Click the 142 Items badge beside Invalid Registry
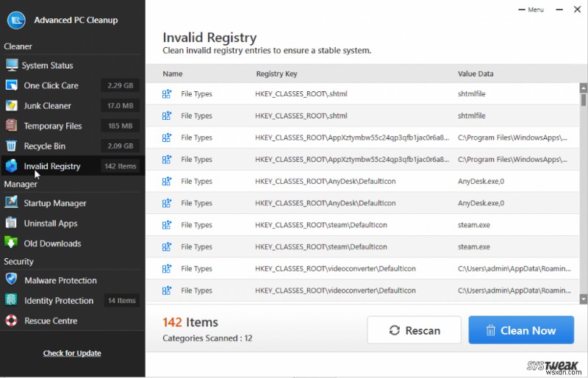The image size is (588, 378). pyautogui.click(x=121, y=166)
